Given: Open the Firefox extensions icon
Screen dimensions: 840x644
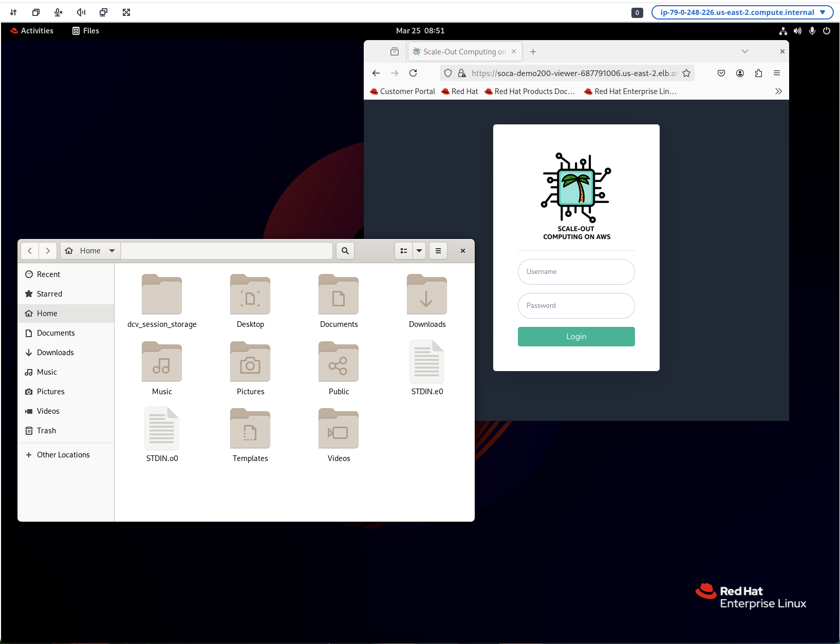Looking at the screenshot, I should point(758,73).
